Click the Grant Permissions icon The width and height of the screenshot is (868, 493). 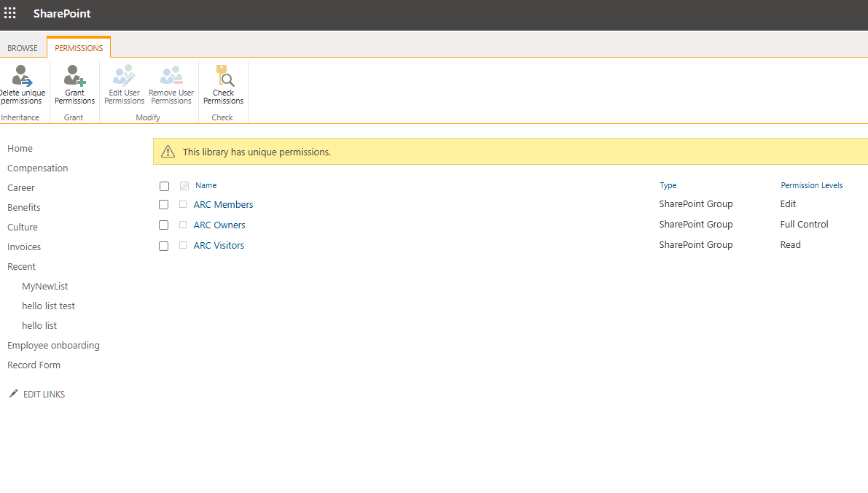[74, 76]
